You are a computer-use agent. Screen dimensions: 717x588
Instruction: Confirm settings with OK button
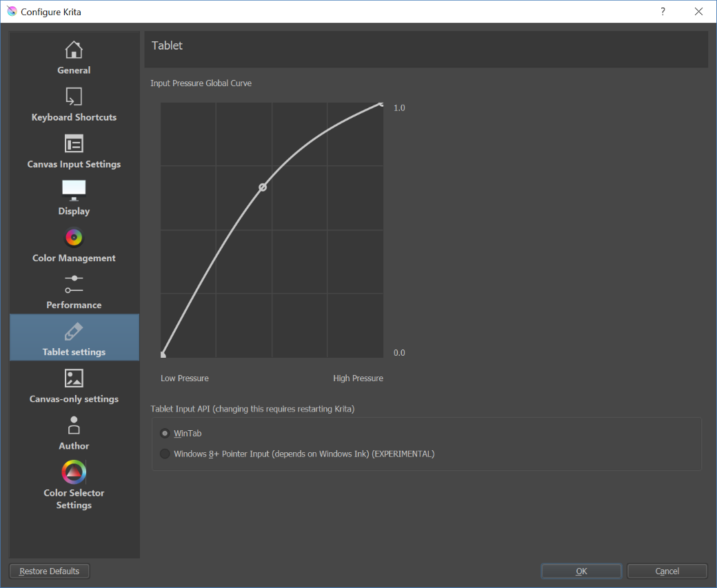click(x=581, y=571)
